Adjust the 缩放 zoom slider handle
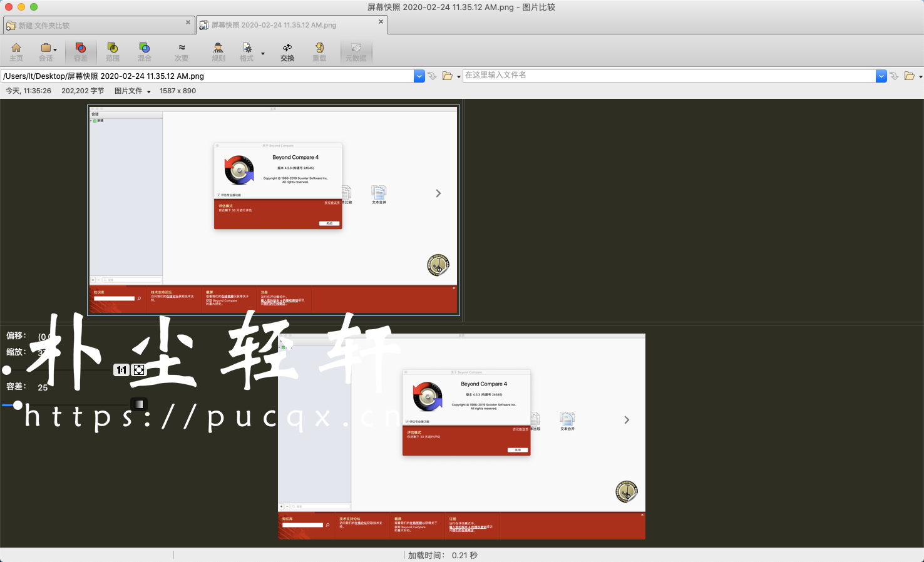 coord(7,370)
